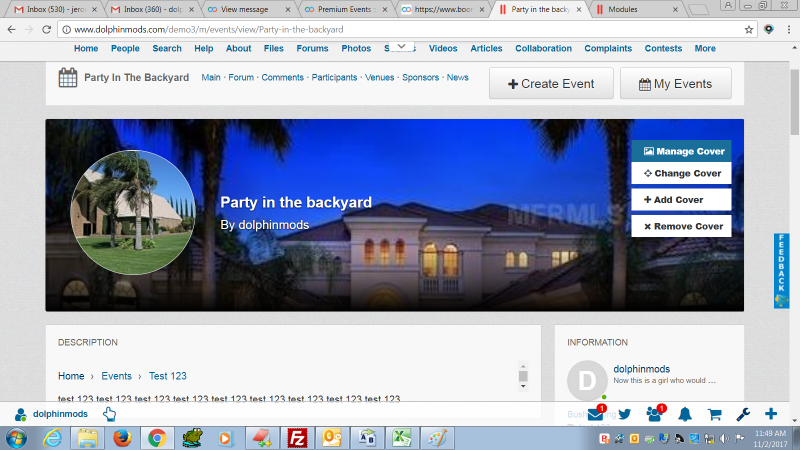
Task: Click the Events breadcrumb link
Action: 116,376
